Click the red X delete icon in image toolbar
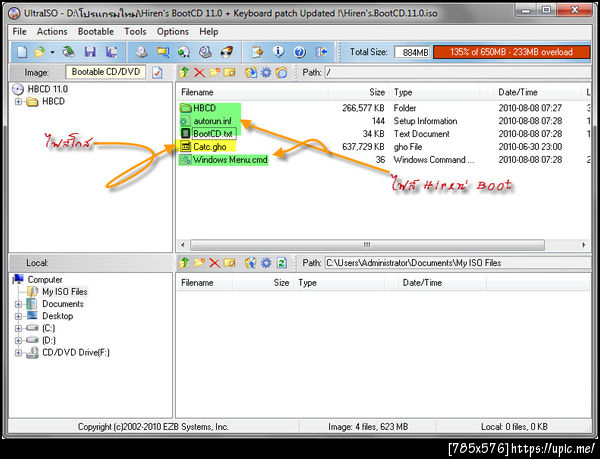Screen dimensions: 600x459 click(199, 72)
